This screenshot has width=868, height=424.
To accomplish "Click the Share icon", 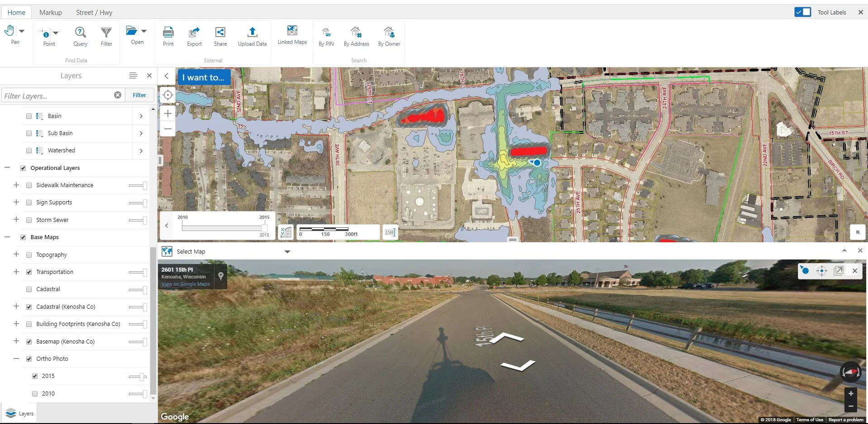I will 220,32.
